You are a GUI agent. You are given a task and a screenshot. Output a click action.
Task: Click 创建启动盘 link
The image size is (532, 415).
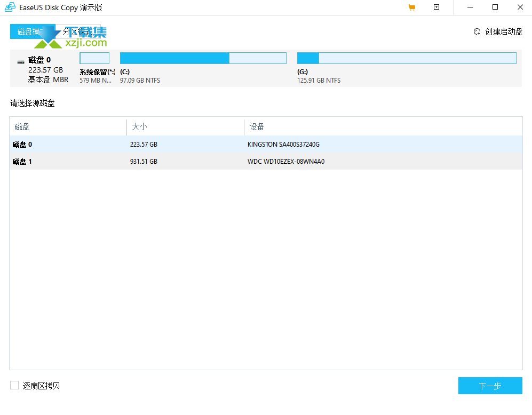click(x=504, y=31)
